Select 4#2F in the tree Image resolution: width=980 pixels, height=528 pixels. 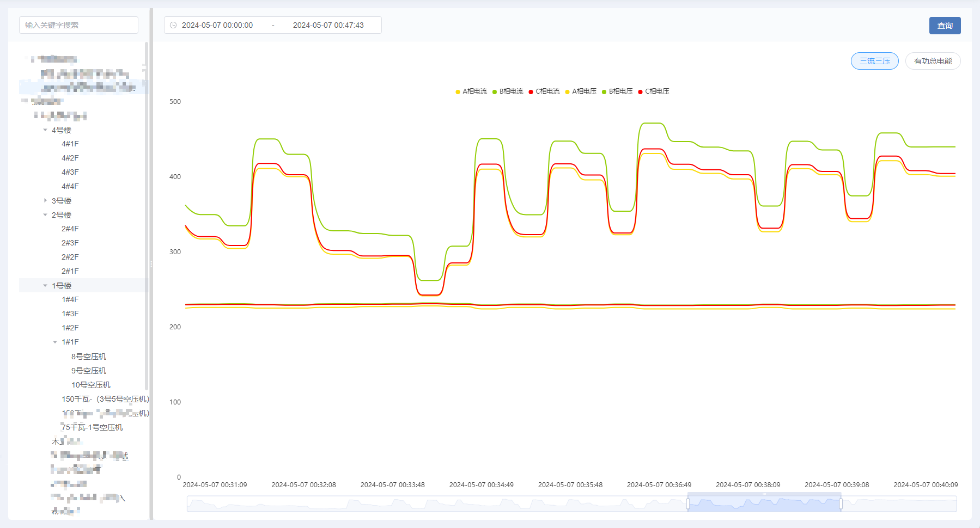[70, 158]
